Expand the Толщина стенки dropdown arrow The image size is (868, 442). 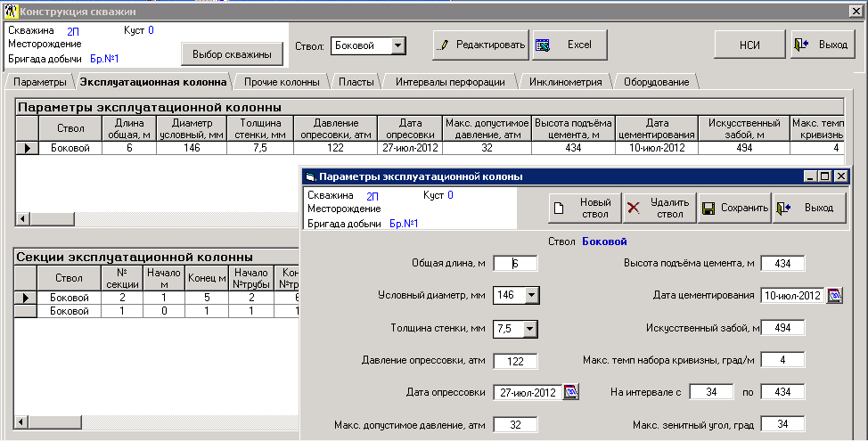coord(529,329)
